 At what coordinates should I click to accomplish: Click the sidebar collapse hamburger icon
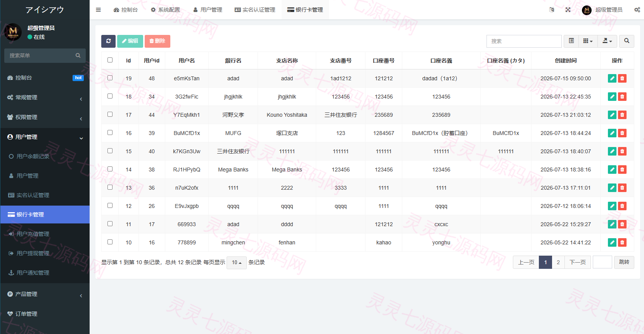click(99, 10)
